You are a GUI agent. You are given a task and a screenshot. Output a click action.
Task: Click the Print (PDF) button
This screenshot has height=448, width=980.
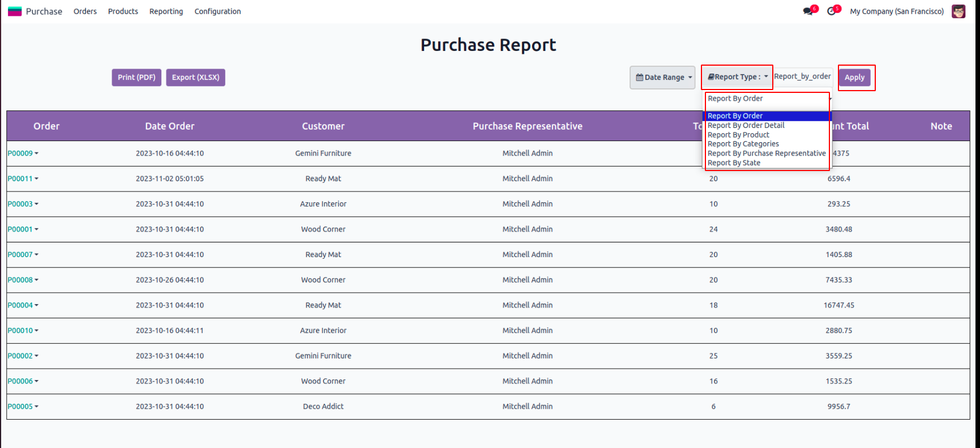[136, 78]
